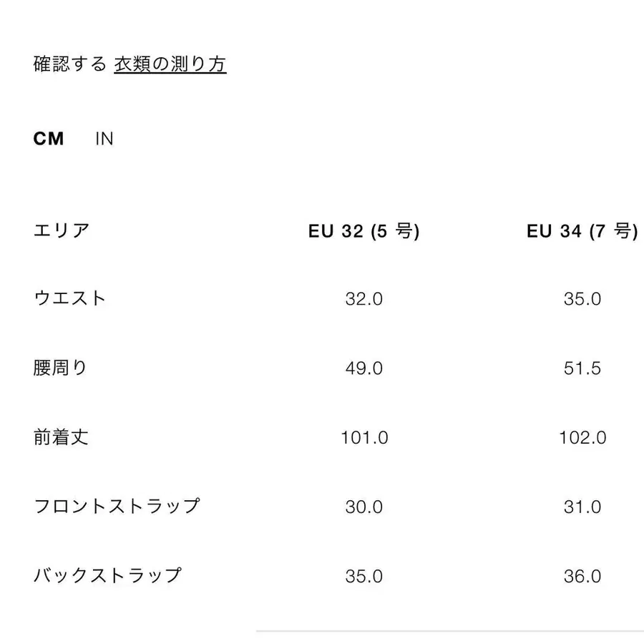Click the 49.0 hip measurement cell
This screenshot has width=644, height=644.
365,369
